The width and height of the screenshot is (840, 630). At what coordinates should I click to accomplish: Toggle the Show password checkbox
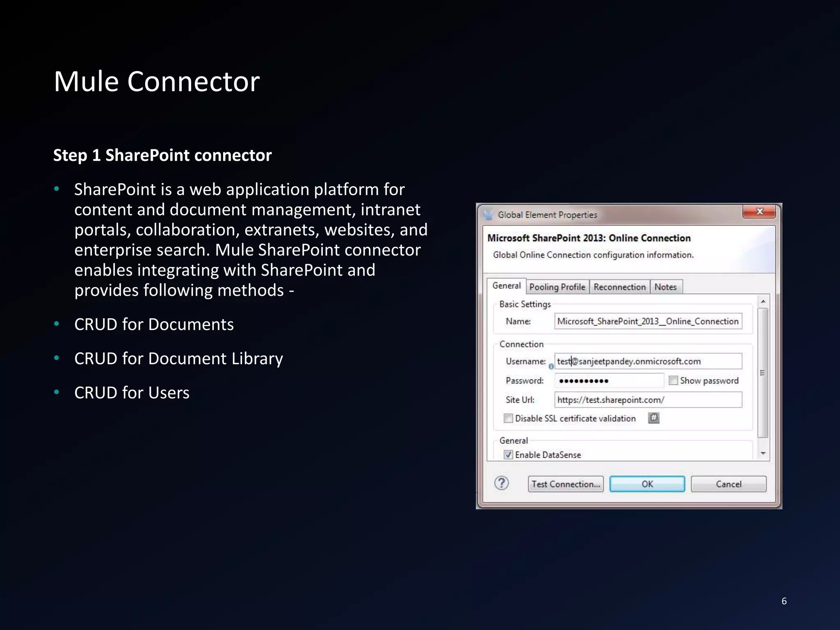673,381
